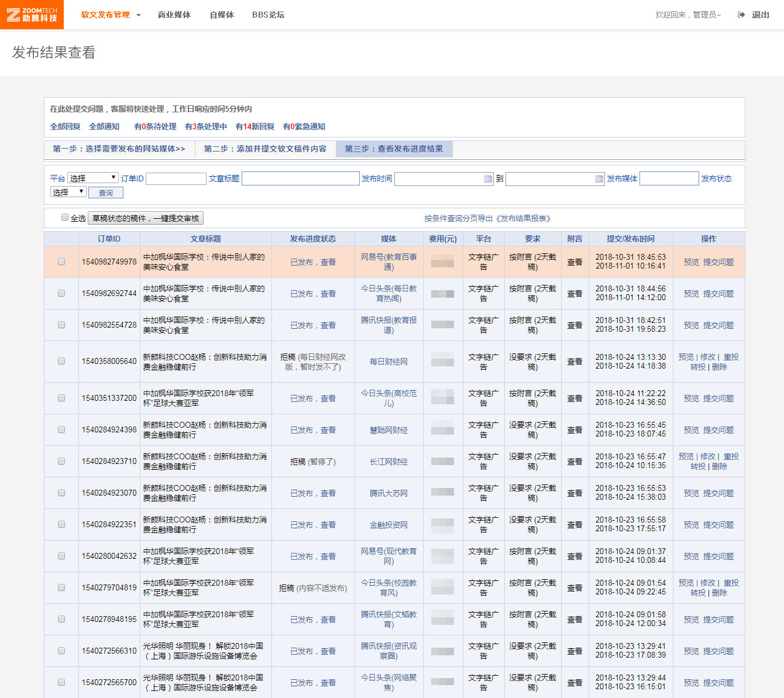This screenshot has height=698, width=784.
Task: Open calendar picker for start publish date
Action: (488, 179)
